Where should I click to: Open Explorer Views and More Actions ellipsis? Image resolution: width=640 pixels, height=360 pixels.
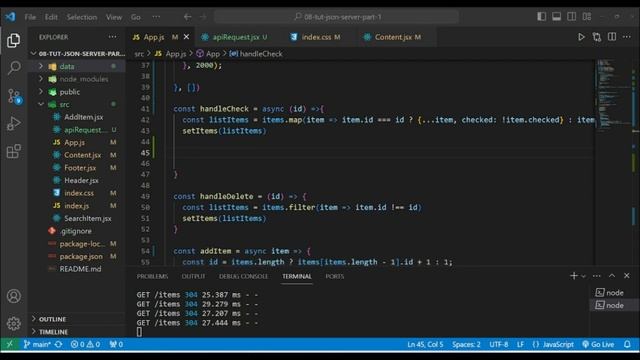(112, 37)
